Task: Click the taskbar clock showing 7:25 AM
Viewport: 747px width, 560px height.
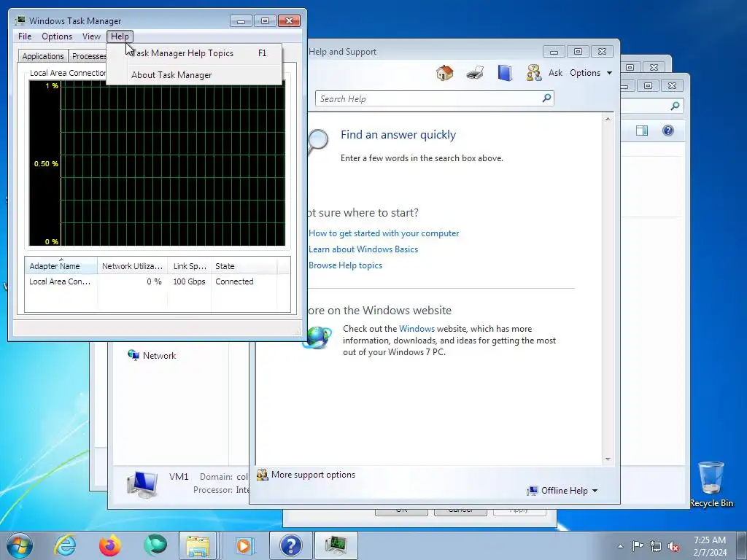Action: pos(710,546)
